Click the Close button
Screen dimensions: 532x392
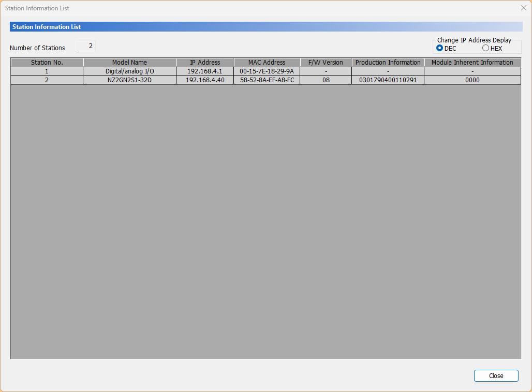(x=496, y=376)
